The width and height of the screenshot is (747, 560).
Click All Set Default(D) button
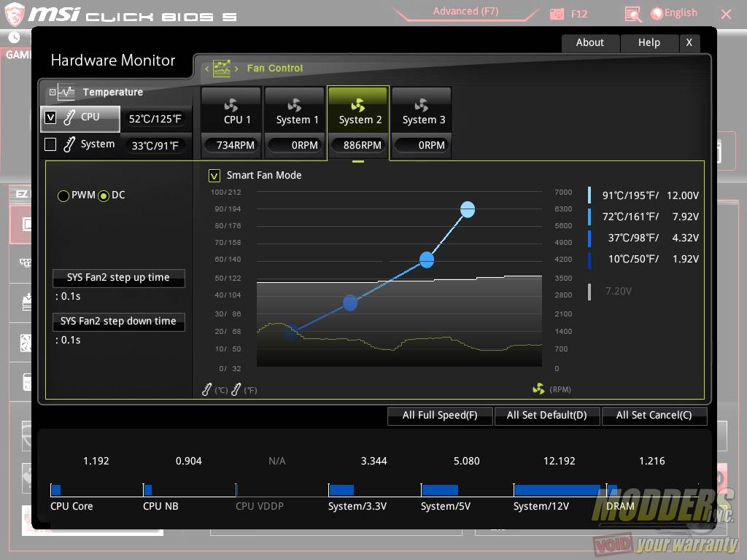pos(547,415)
